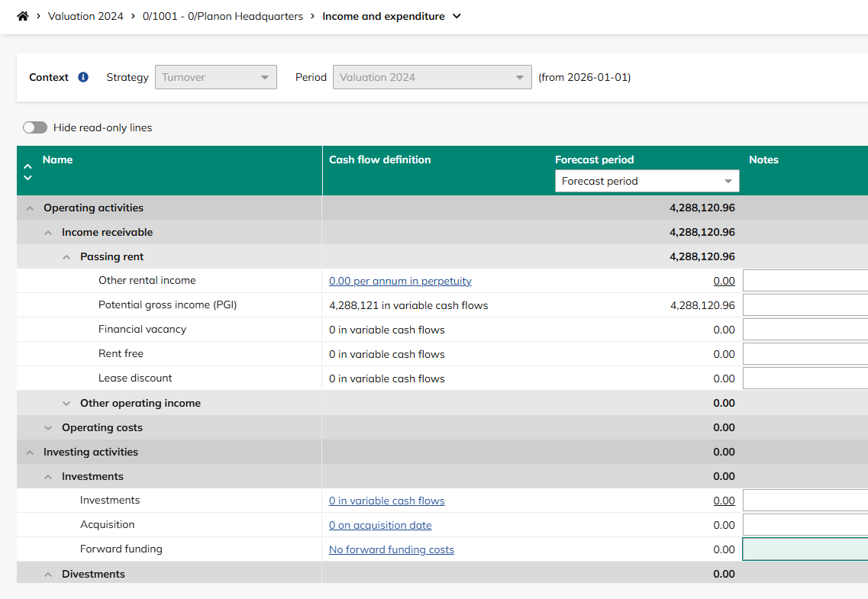Click the expand-all down arrow in Name header
This screenshot has width=868, height=599.
[x=27, y=178]
